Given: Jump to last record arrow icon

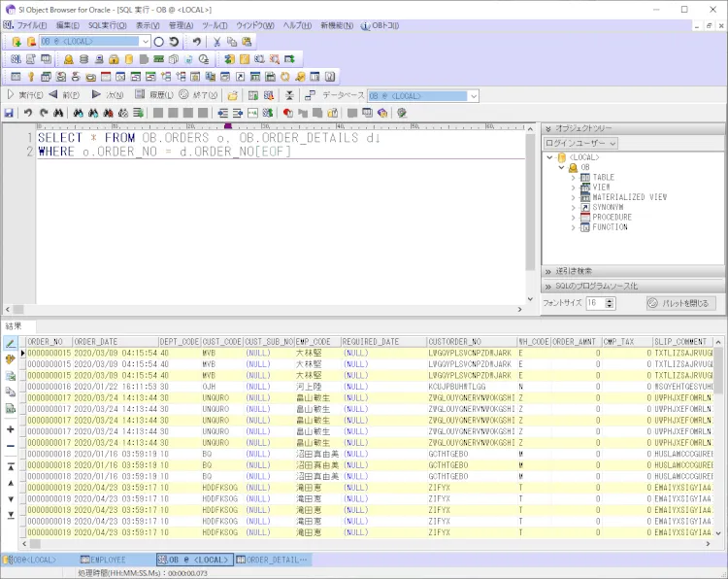Looking at the screenshot, I should (x=11, y=514).
